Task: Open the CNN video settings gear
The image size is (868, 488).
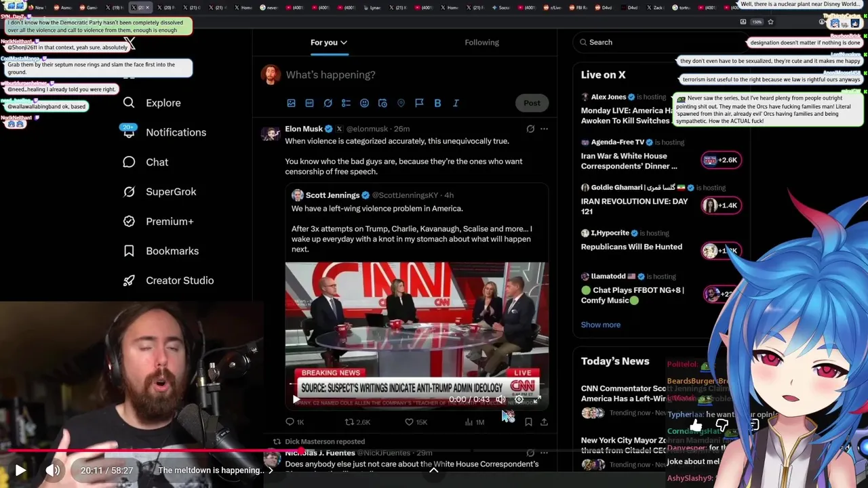Action: point(519,400)
